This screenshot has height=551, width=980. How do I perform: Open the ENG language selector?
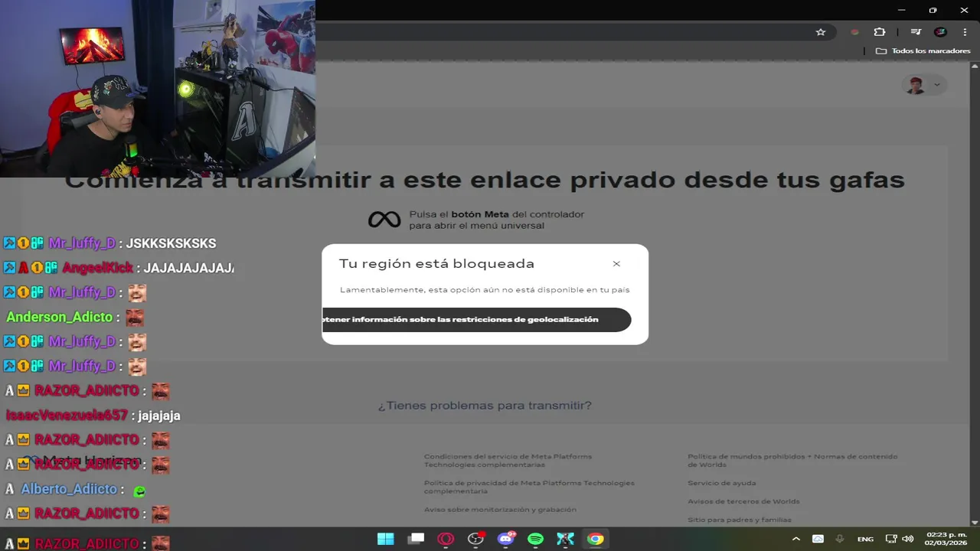865,540
